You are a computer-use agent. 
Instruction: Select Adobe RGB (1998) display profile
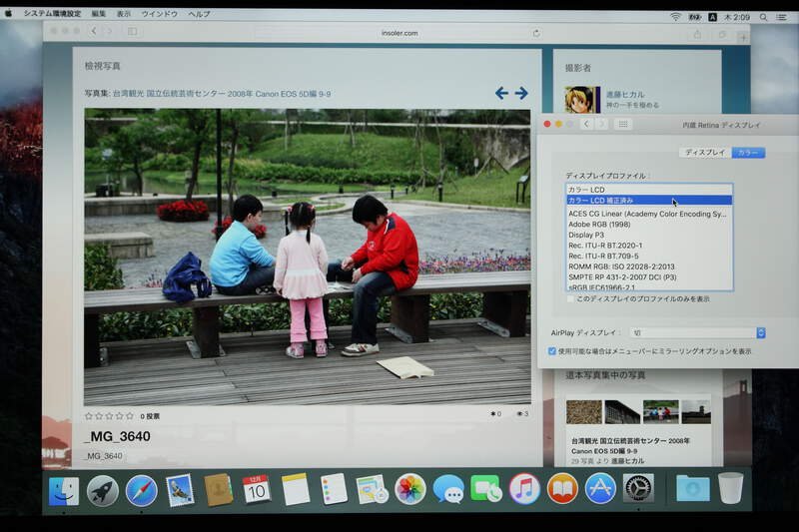pos(601,225)
